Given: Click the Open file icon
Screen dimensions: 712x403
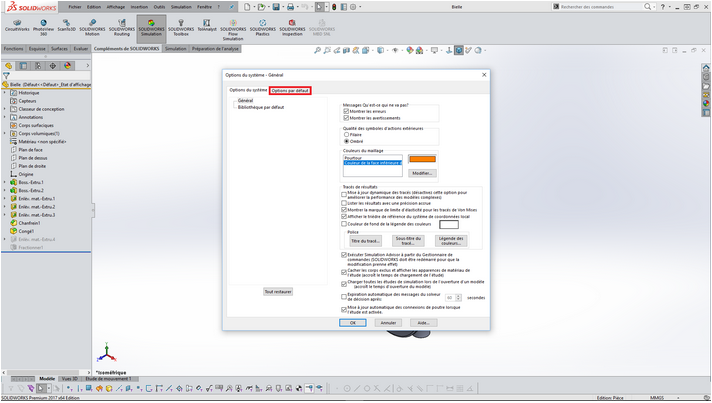Looking at the screenshot, I should coord(261,7).
